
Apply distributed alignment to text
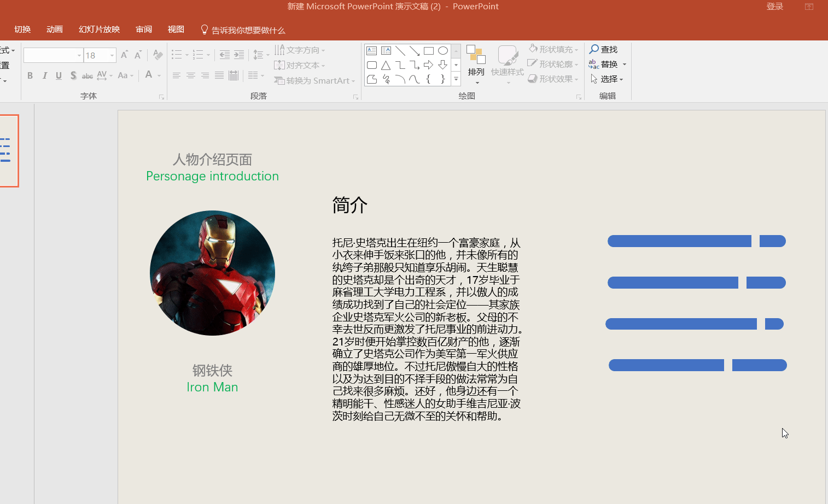click(x=234, y=75)
